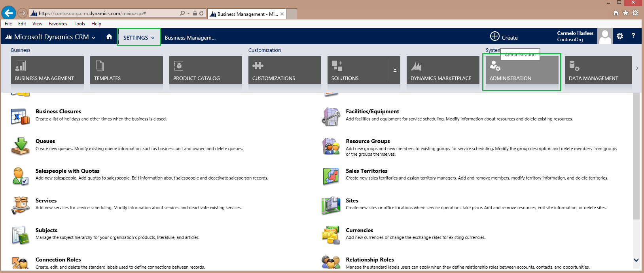Viewport: 644px width, 273px height.
Task: Click the browser address bar
Action: pos(107,13)
